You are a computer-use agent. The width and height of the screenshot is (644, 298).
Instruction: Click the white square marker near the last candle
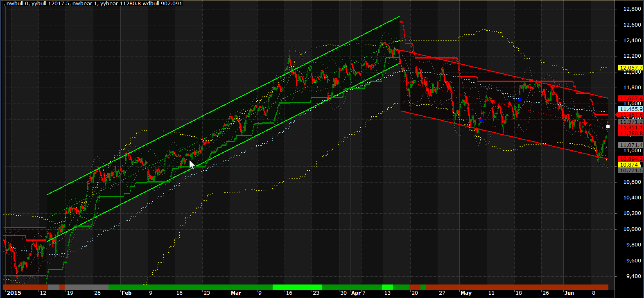click(608, 126)
